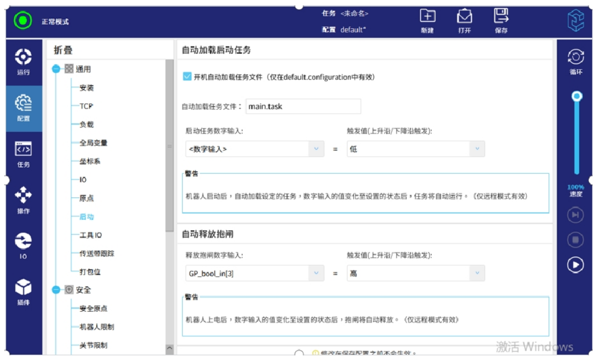The image size is (598, 364).
Task: Click the 新建 (New) task icon
Action: [x=428, y=17]
